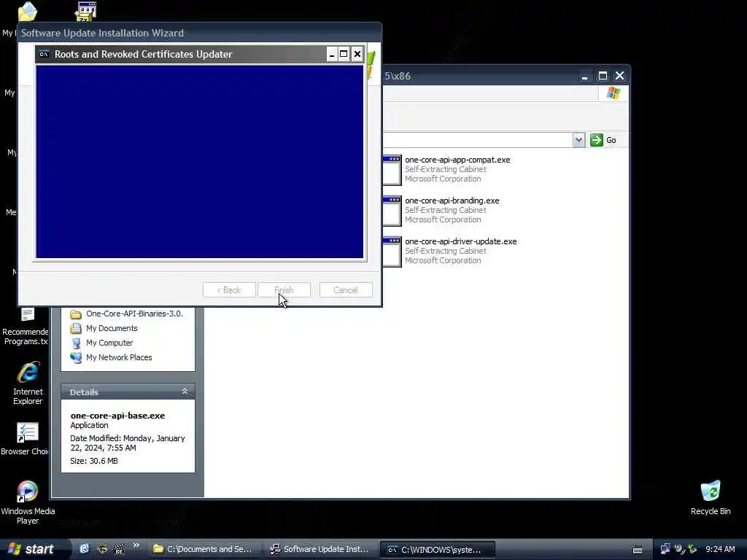Open the Start menu
Viewport: 747px width, 560px height.
31,549
